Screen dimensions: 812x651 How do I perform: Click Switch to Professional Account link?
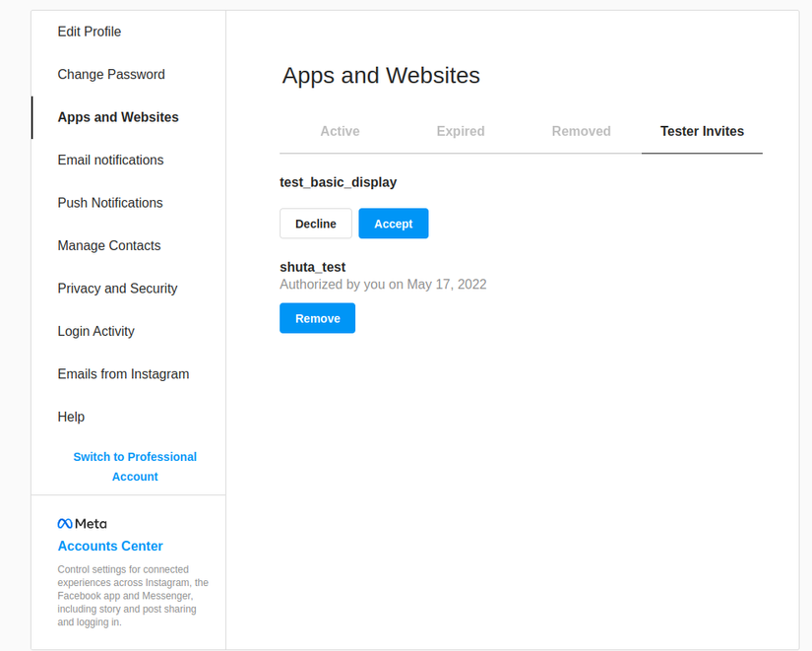[135, 467]
